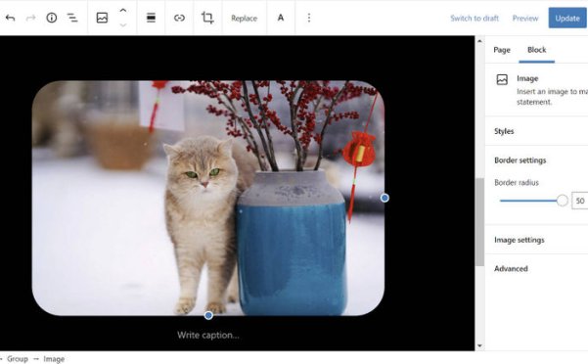Open the block list view icon
This screenshot has height=364, width=588.
[72, 18]
